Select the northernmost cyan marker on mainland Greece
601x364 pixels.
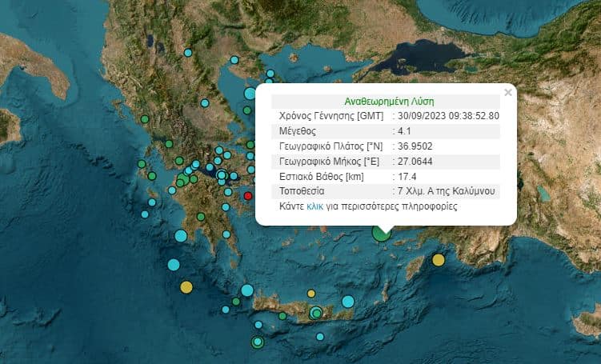188,53
